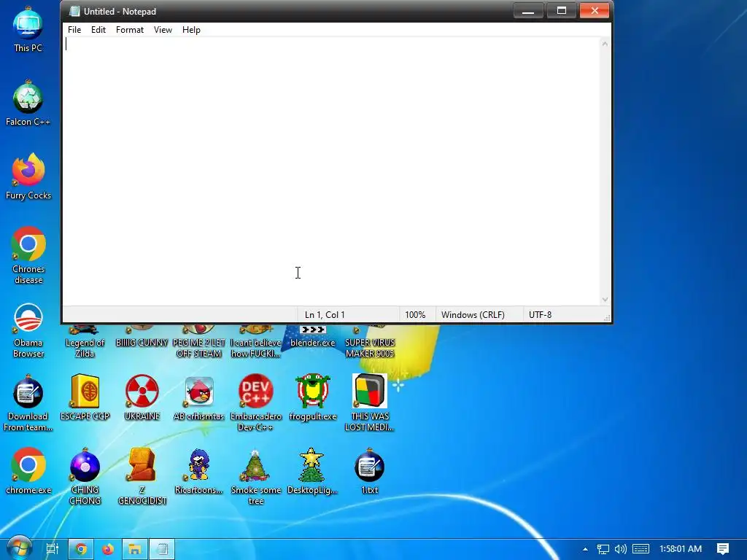Image resolution: width=747 pixels, height=560 pixels.
Task: Open Firefox from the taskbar
Action: [x=108, y=549]
